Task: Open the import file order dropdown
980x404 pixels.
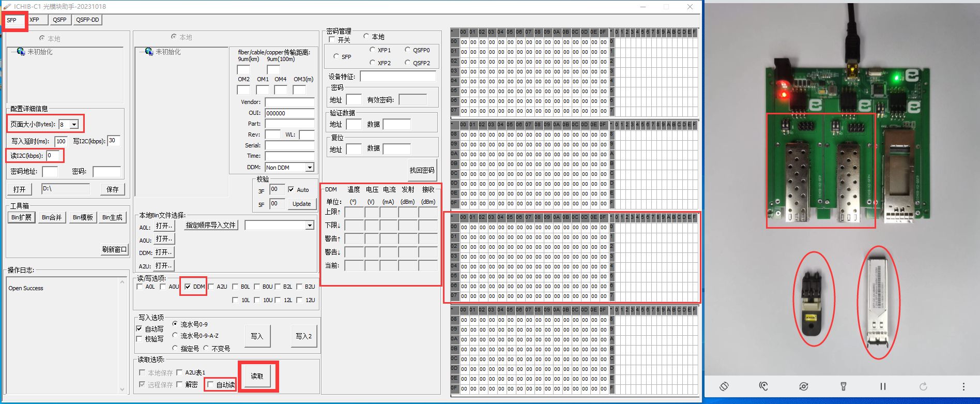Action: [310, 226]
